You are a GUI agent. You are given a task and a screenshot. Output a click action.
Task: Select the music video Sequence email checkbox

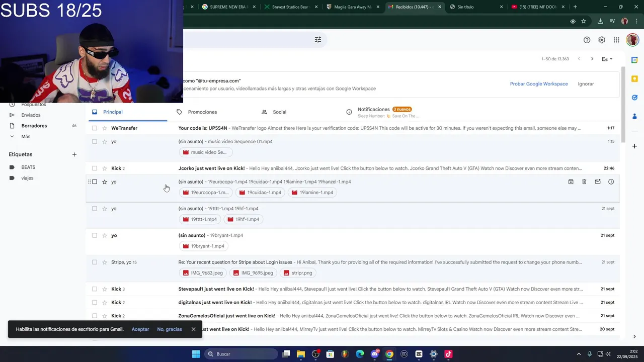tap(95, 142)
